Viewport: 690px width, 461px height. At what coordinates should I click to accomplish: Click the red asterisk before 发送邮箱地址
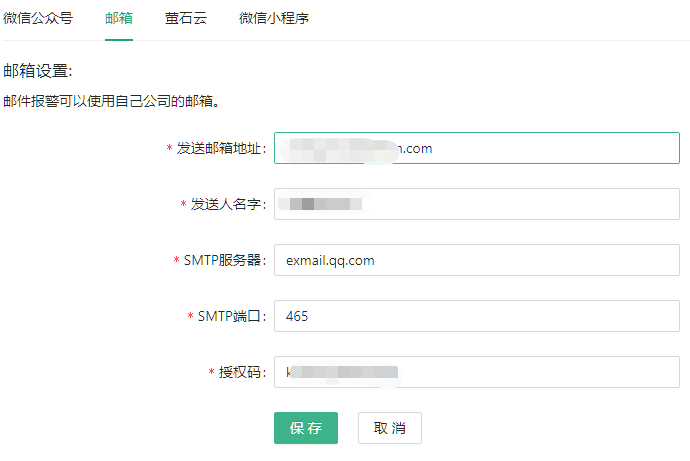point(169,149)
